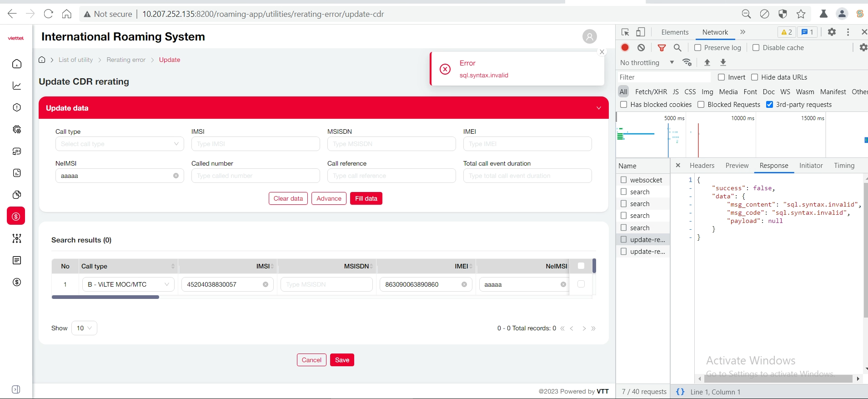Screen dimensions: 868x399
Task: Open the chart analytics sidebar icon
Action: point(17,86)
